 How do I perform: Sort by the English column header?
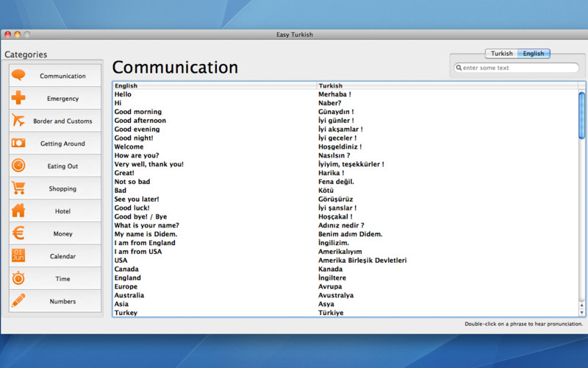(x=215, y=86)
